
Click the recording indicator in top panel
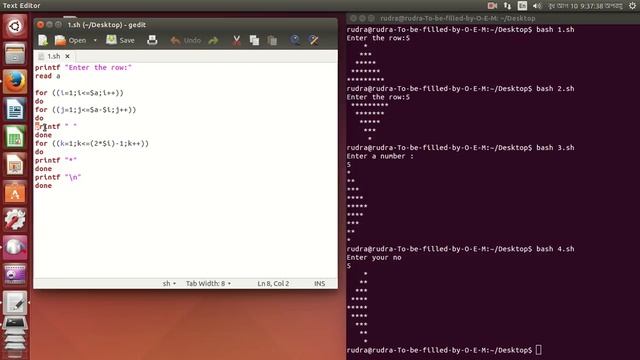click(x=492, y=6)
